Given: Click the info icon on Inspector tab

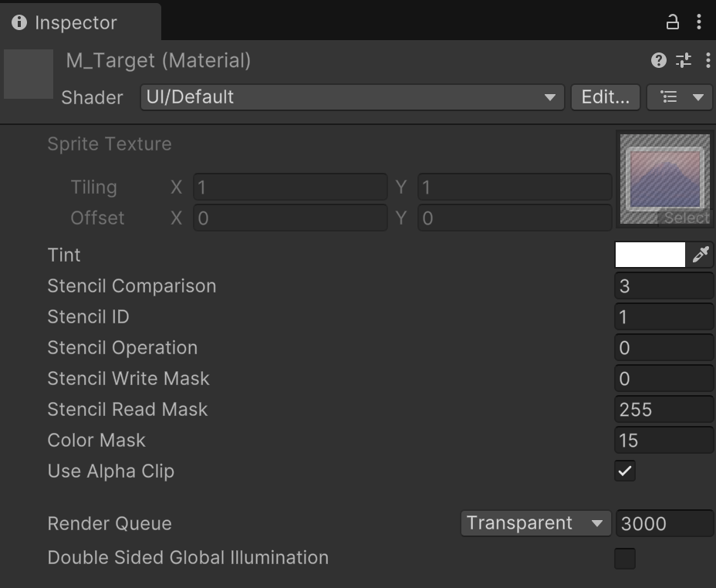Looking at the screenshot, I should pyautogui.click(x=19, y=22).
